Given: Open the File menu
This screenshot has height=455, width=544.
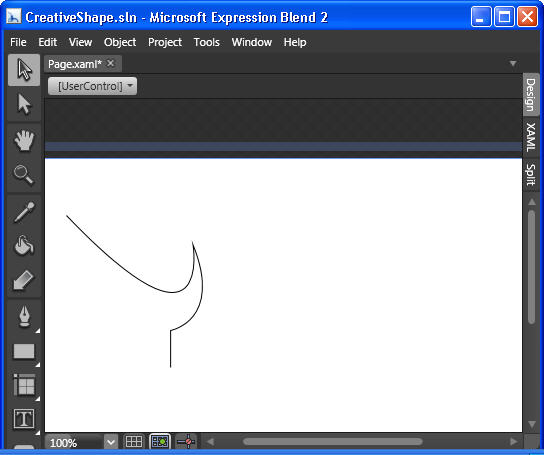Looking at the screenshot, I should point(18,42).
